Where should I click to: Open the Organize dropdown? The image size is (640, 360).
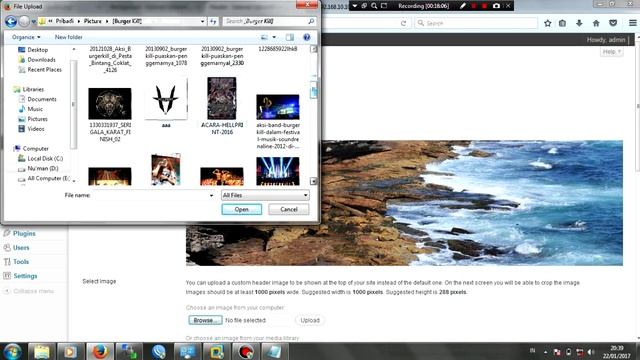click(26, 37)
